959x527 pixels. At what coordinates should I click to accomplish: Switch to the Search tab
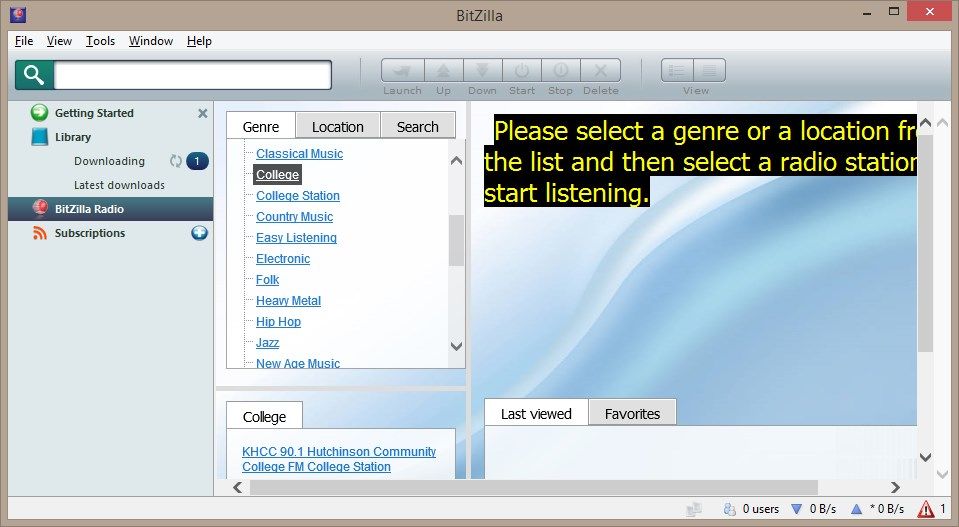tap(418, 127)
